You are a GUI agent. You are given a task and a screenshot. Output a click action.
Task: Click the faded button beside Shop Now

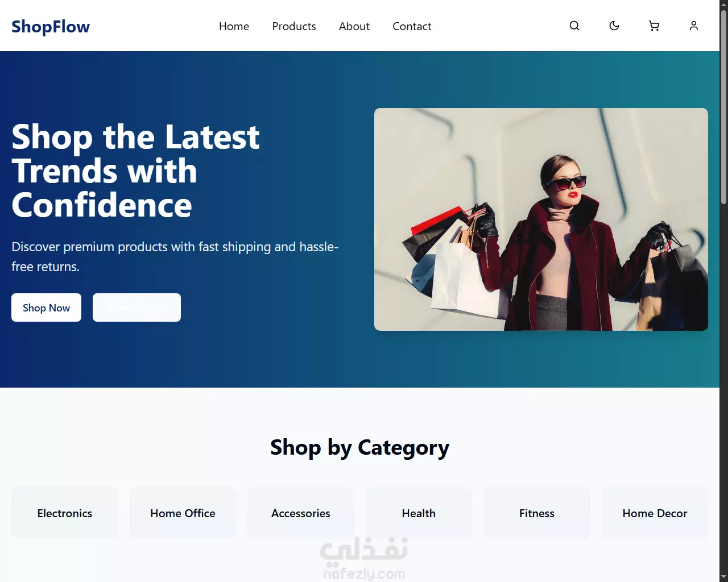(136, 307)
